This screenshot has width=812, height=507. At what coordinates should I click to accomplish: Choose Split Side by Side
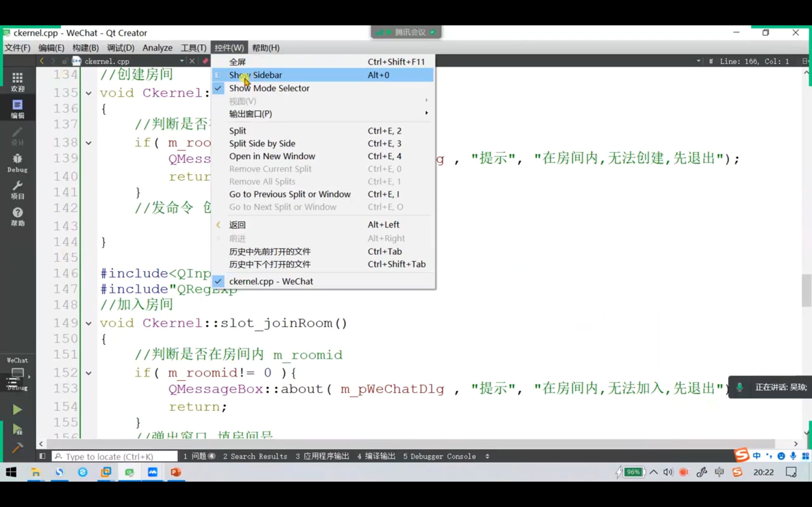[x=262, y=144]
